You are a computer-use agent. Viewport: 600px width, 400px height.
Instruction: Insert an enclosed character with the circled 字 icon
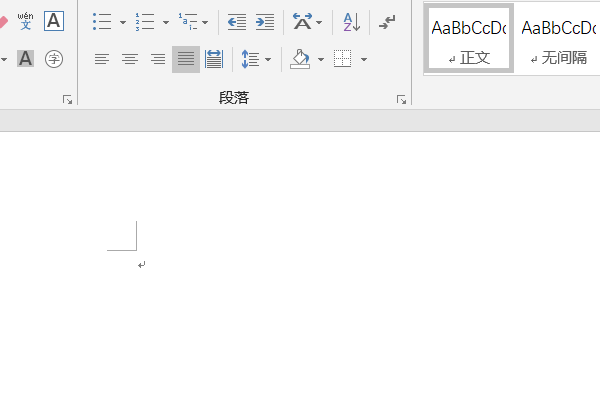point(54,59)
